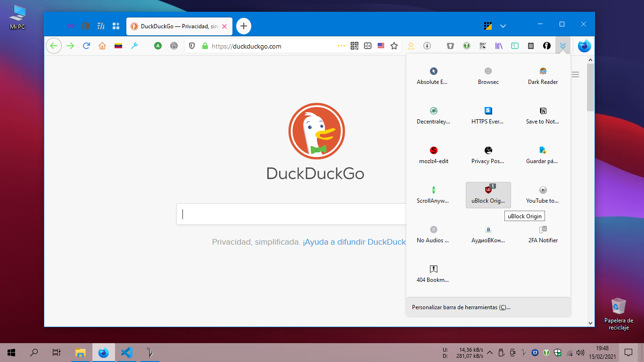Open the Dark Reader extension

click(x=543, y=76)
